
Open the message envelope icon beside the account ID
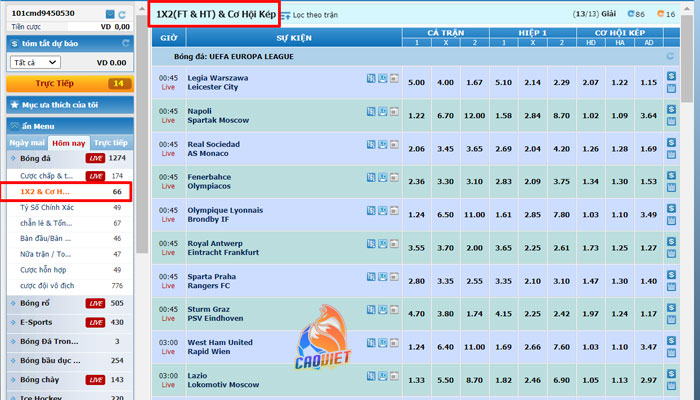tap(110, 14)
